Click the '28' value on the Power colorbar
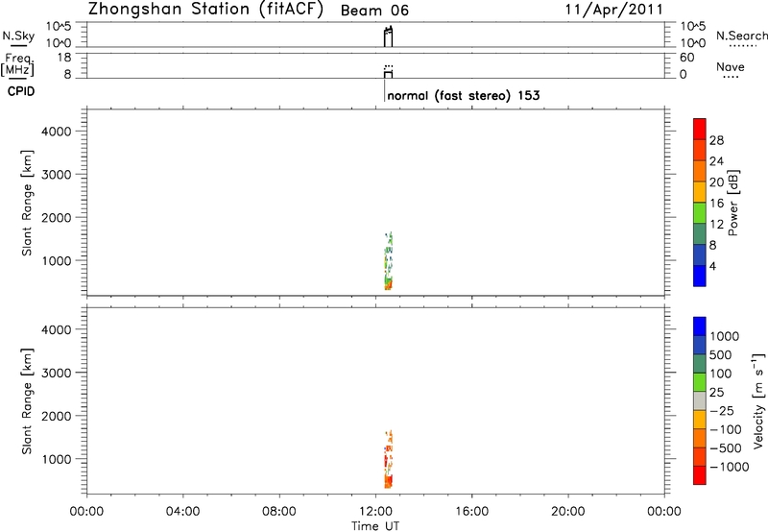 [x=716, y=140]
